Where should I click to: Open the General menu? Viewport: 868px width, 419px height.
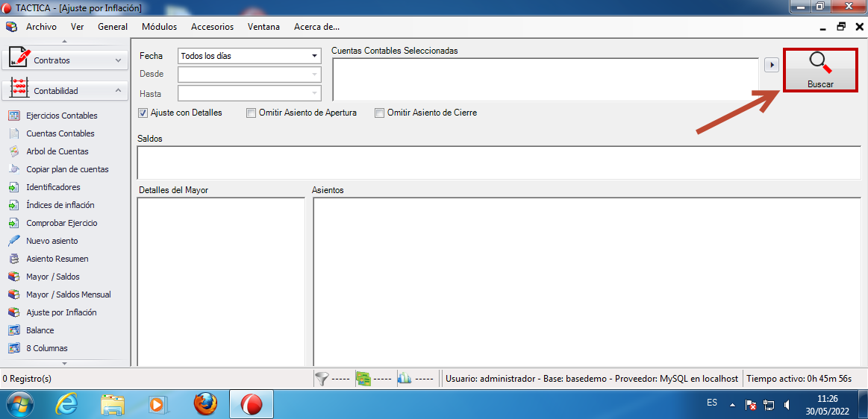tap(113, 27)
